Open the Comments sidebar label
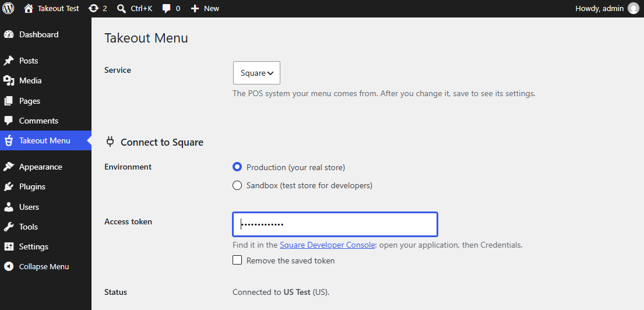This screenshot has height=310, width=644. pyautogui.click(x=38, y=121)
